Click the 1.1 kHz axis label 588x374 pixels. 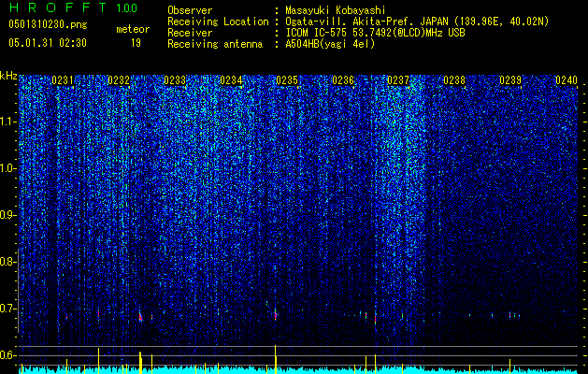pyautogui.click(x=8, y=122)
